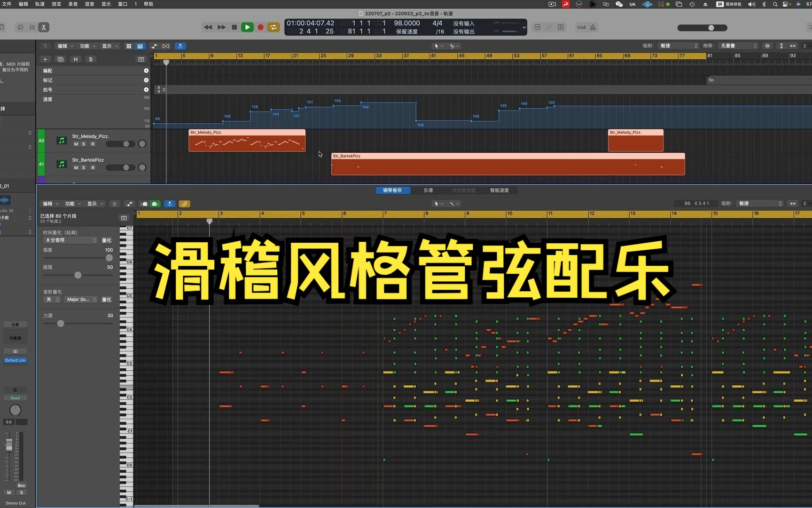Click the Str_Melody_Pizz. track instrument icon
812x508 pixels.
click(61, 140)
